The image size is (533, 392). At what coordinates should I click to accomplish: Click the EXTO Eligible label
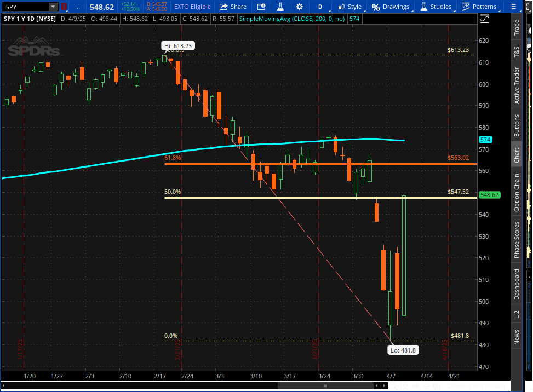[x=192, y=7]
